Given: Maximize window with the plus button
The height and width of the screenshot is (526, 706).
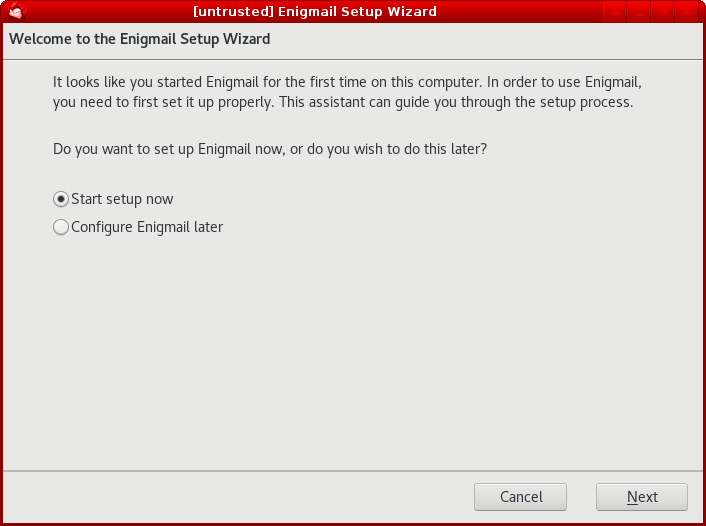Looking at the screenshot, I should coord(662,11).
